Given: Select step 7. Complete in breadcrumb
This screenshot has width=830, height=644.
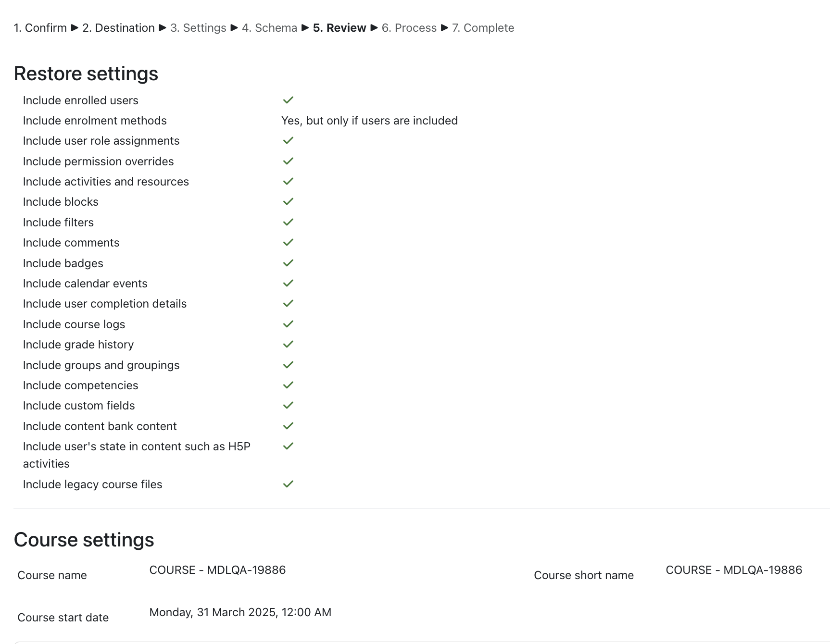Looking at the screenshot, I should point(483,28).
